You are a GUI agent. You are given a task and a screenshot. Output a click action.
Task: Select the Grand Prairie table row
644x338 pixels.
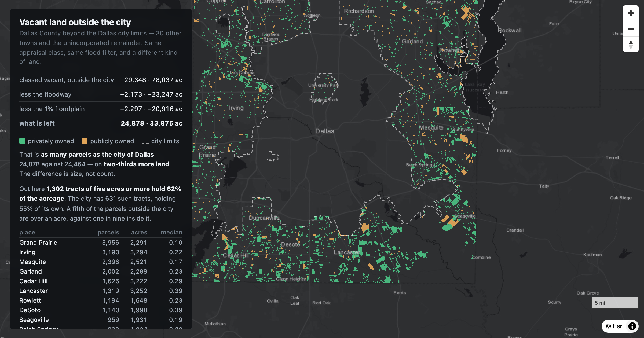pos(101,243)
